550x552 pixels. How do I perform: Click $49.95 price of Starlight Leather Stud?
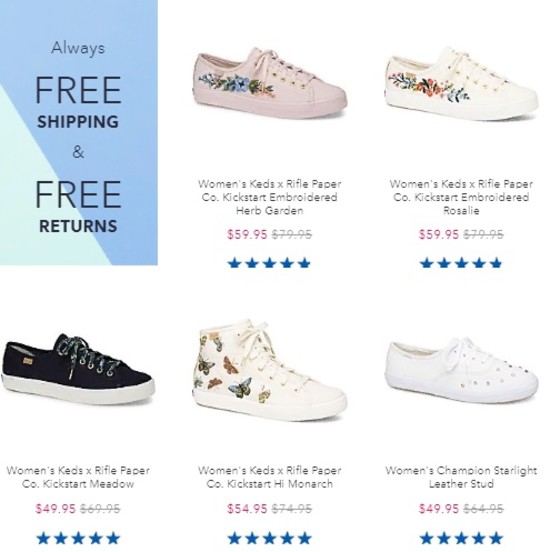[x=439, y=509]
